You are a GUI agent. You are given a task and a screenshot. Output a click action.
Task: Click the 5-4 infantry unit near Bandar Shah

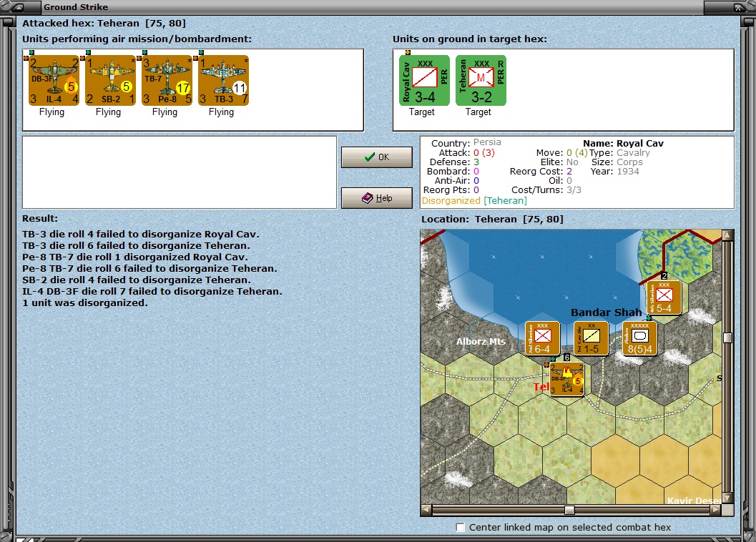664,297
